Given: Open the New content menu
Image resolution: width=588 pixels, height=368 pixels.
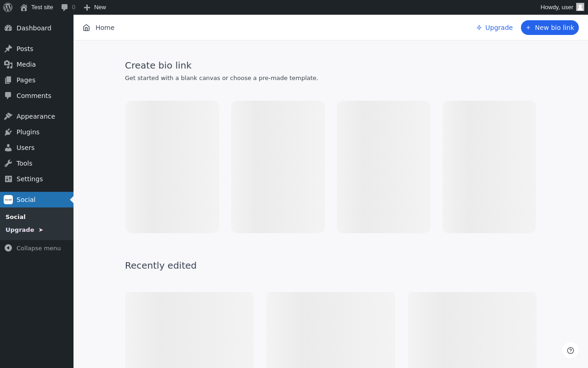Looking at the screenshot, I should [95, 7].
